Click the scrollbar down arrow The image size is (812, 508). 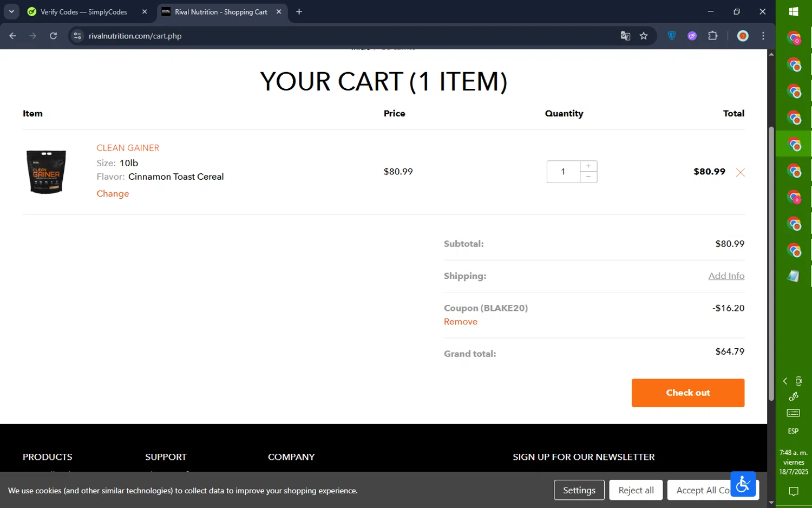point(771,503)
